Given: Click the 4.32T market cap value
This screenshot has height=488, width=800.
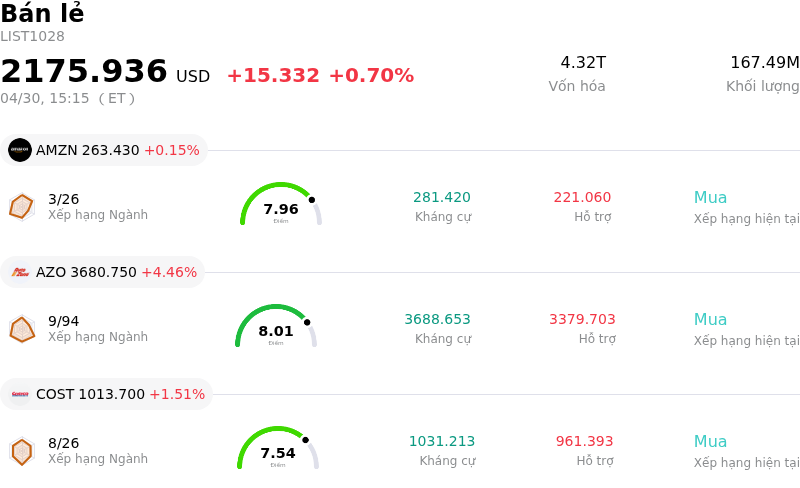Looking at the screenshot, I should click(x=583, y=63).
